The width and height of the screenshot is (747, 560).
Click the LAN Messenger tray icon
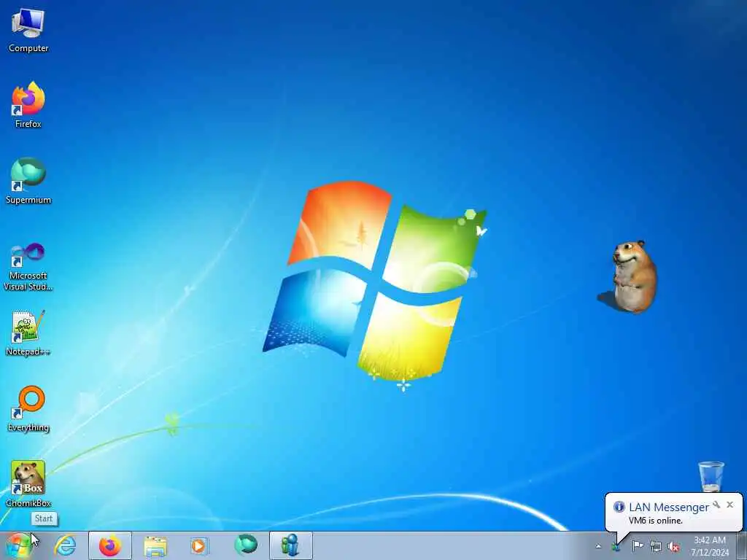(616, 547)
